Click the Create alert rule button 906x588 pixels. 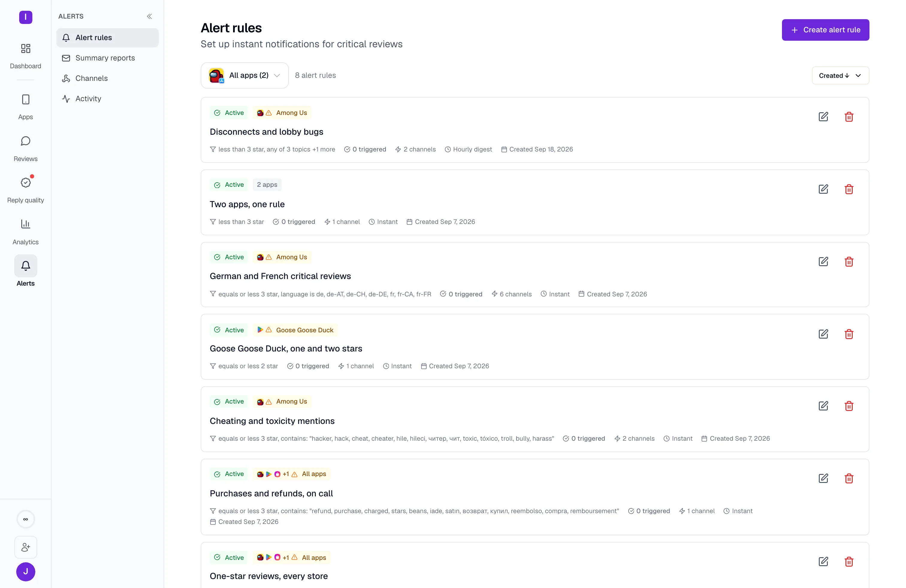tap(825, 30)
